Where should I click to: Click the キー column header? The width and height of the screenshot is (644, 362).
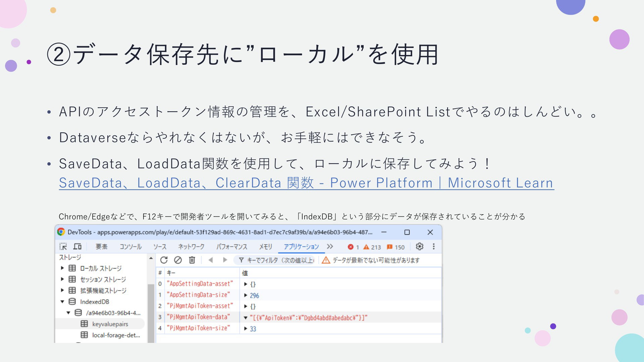pos(202,273)
